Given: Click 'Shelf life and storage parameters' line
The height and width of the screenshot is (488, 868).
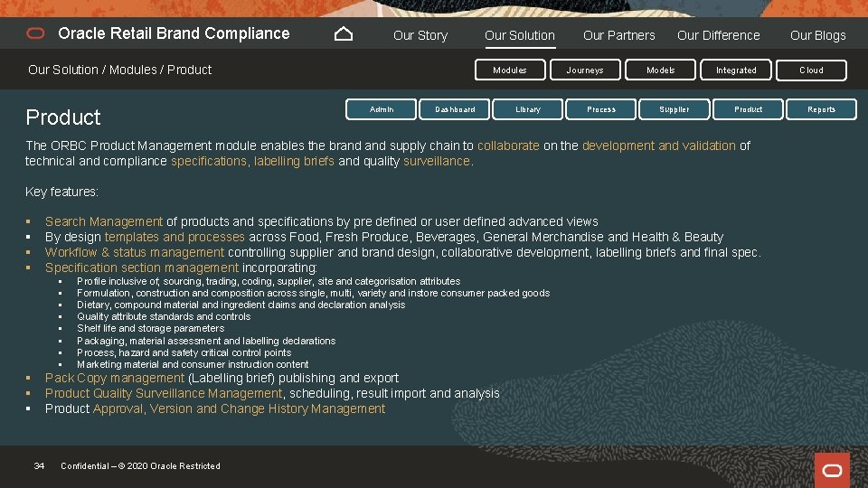Looking at the screenshot, I should click(x=151, y=329).
